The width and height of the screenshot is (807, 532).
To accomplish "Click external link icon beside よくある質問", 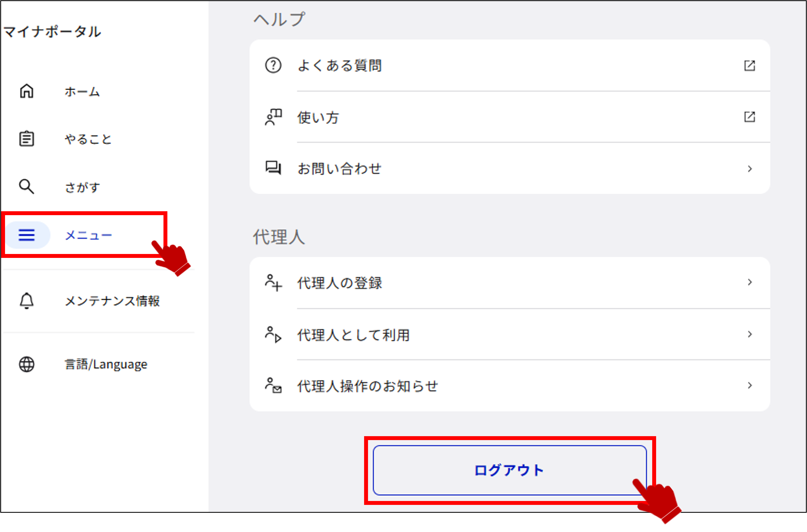I will 749,65.
